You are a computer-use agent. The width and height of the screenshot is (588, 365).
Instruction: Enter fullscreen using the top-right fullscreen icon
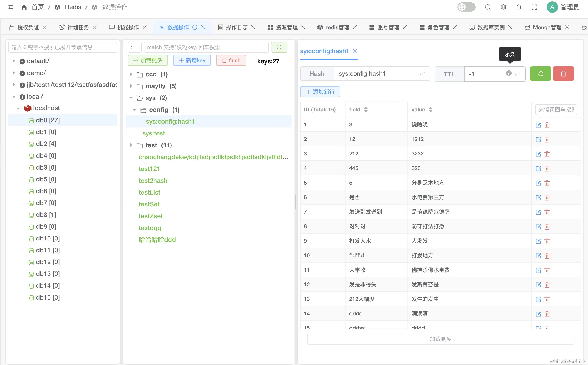[x=534, y=7]
